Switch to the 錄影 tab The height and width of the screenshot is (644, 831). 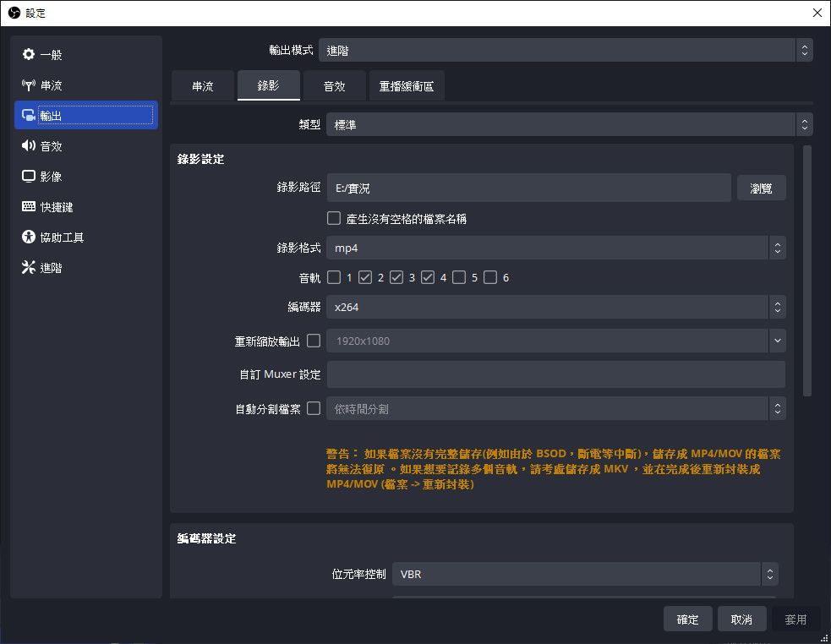click(269, 85)
